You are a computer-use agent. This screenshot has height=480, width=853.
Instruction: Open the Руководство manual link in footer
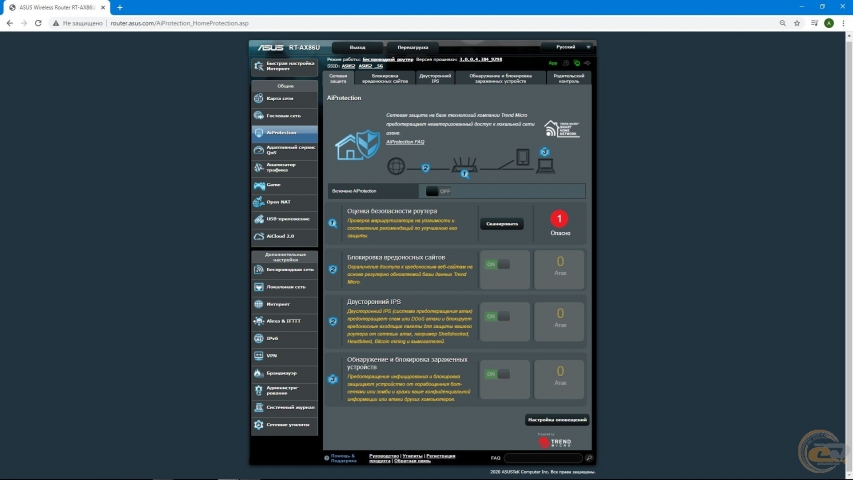click(384, 456)
